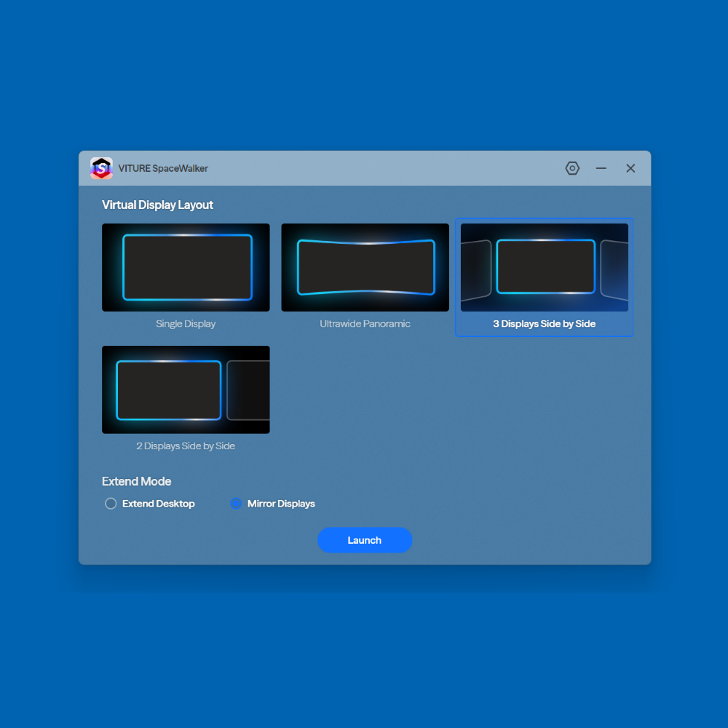The image size is (728, 728).
Task: Pick the 3 Displays Side by Side thumbnail
Action: coord(544,267)
